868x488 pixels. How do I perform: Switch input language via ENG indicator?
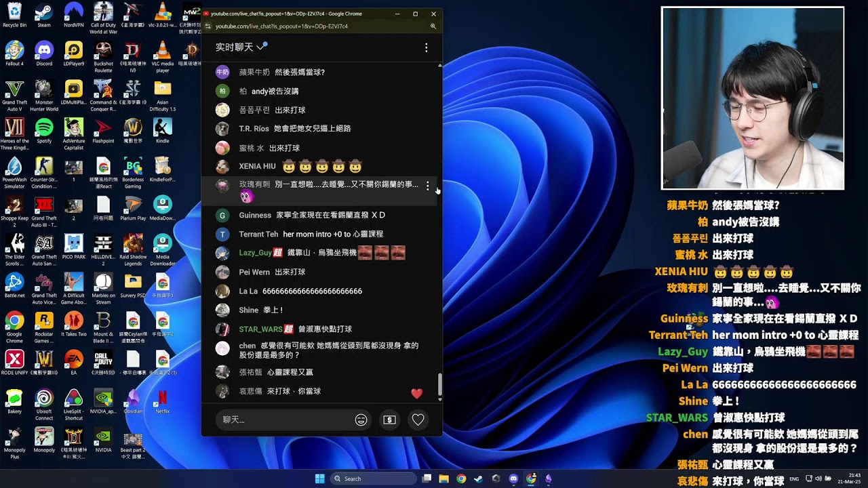pos(794,479)
